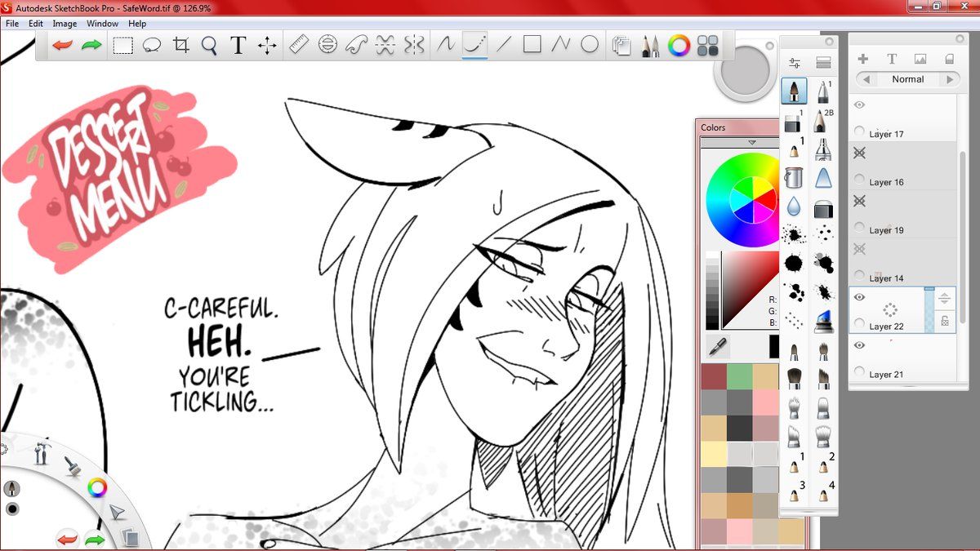Viewport: 980px width, 551px height.
Task: Click the green Redo arrow in the toolbar
Action: [91, 45]
